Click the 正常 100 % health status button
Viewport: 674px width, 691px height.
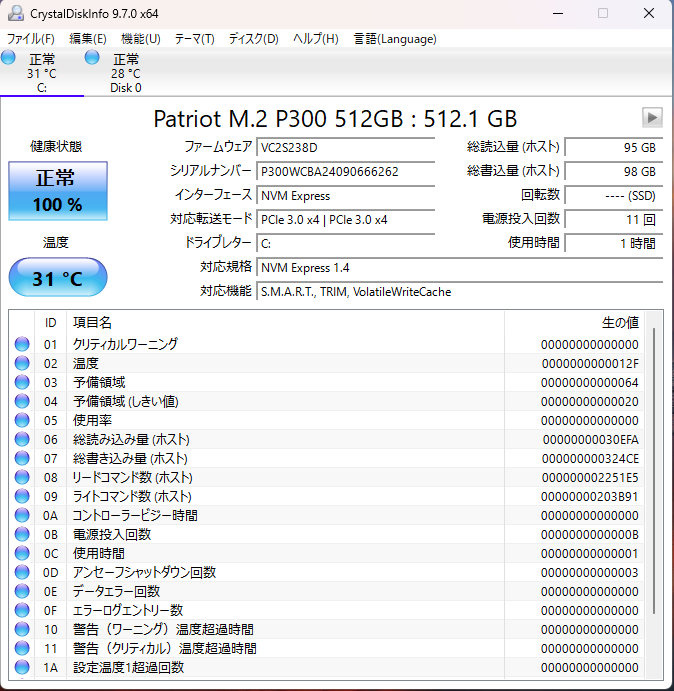click(58, 191)
